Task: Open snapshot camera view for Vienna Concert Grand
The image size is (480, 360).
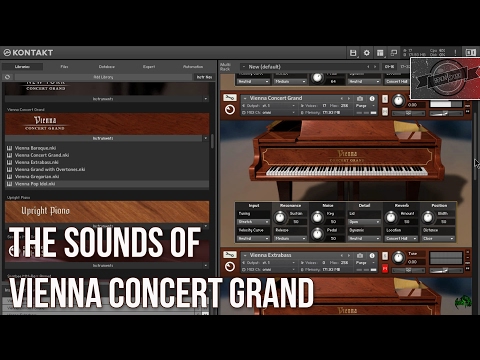Action: pyautogui.click(x=360, y=99)
